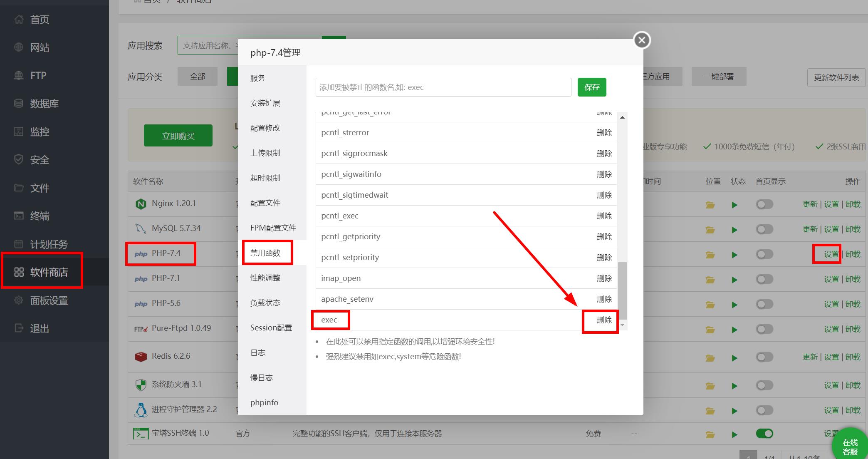This screenshot has width=868, height=459.
Task: Toggle 首页显示 switch for PHP-7.1
Action: pyautogui.click(x=764, y=279)
